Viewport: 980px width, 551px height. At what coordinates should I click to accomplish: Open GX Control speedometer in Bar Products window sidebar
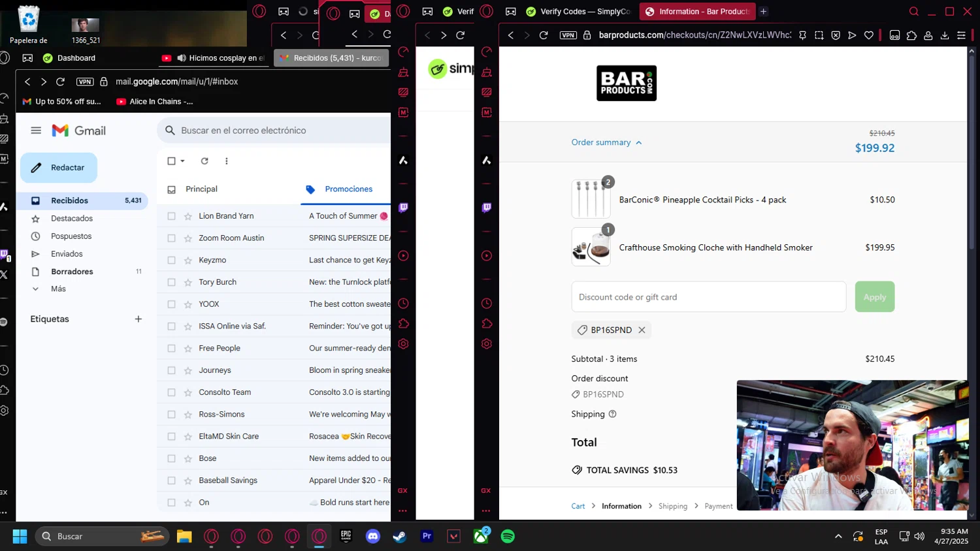[x=487, y=52]
